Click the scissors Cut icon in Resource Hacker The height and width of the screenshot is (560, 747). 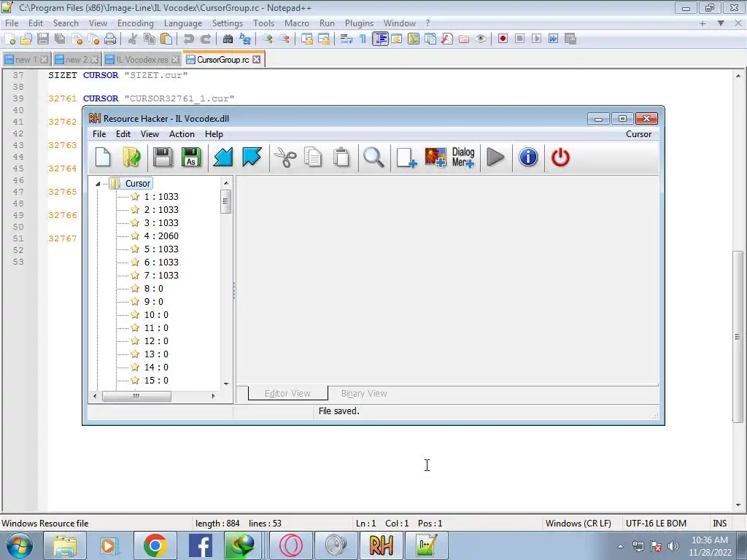[285, 157]
